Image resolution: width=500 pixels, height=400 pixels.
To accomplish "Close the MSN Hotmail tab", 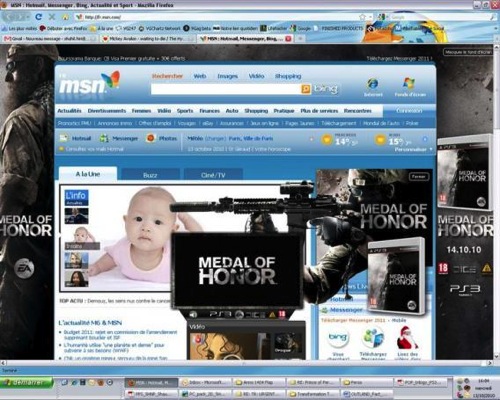I will click(x=288, y=39).
